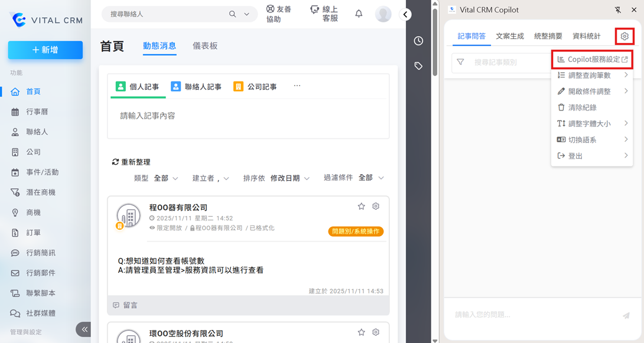Viewport: 644px width, 343px height.
Task: Star the 程OO器有限公司 note
Action: click(x=361, y=207)
